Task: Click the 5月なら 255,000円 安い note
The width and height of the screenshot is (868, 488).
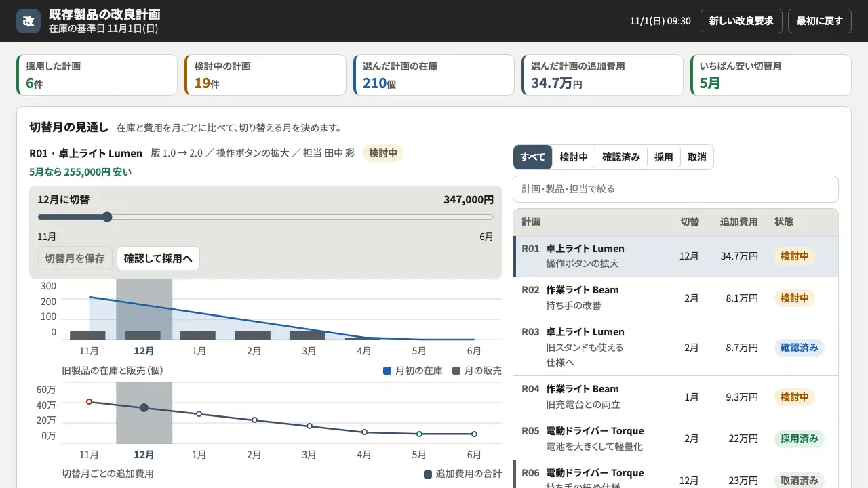Action: tap(81, 172)
